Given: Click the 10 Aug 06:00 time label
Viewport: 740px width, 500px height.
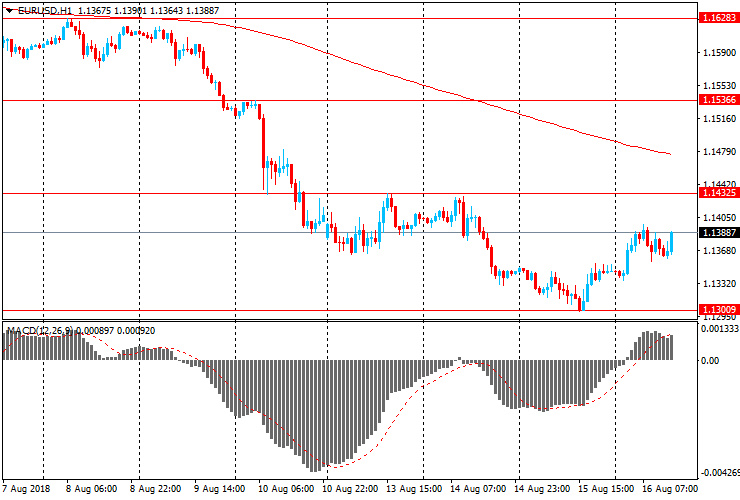Looking at the screenshot, I should point(286,489).
